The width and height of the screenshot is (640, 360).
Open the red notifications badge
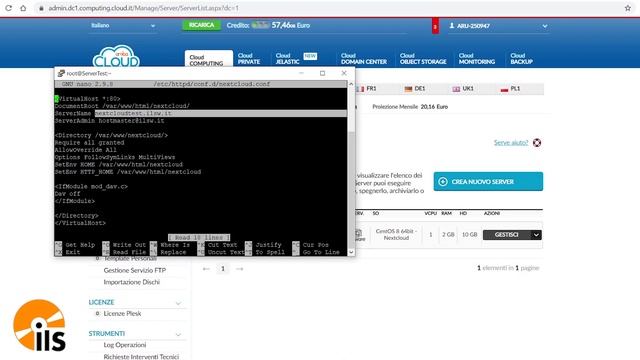tap(435, 27)
